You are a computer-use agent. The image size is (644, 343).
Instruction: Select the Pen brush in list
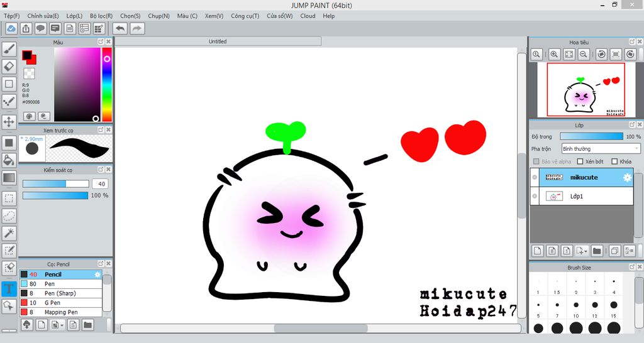tap(61, 284)
